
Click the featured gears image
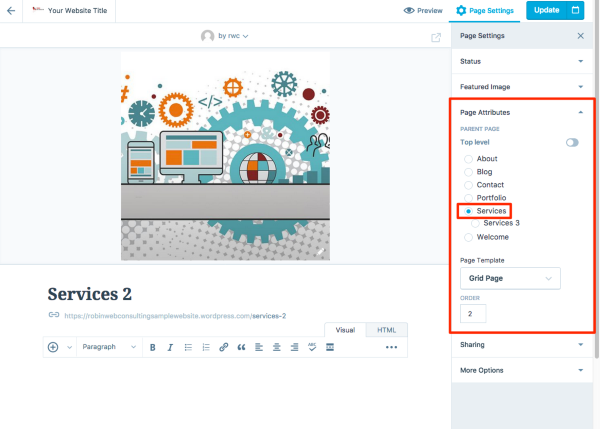pyautogui.click(x=225, y=155)
